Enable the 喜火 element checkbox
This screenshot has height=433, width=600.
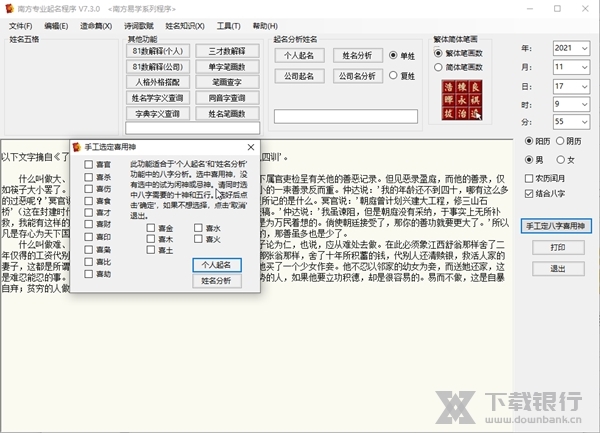click(198, 239)
